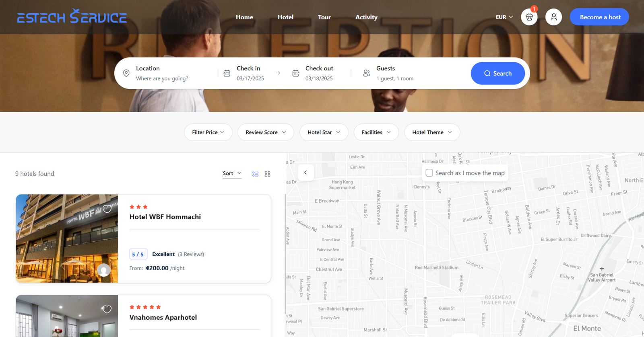Open the Hotel WBF Hommachi title link
The height and width of the screenshot is (337, 644).
165,217
